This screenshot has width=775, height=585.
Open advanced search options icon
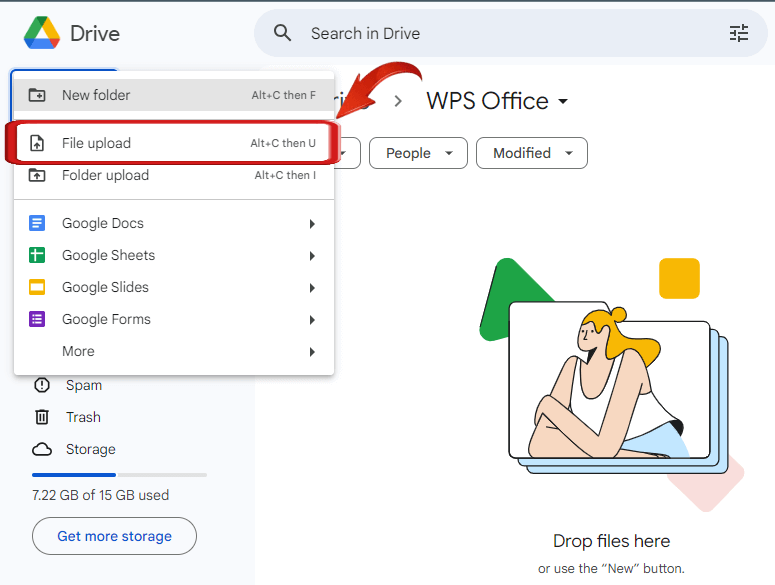tap(739, 33)
